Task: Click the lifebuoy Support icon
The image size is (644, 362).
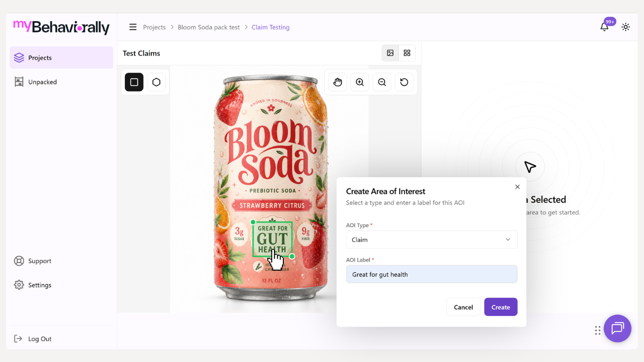Action: (19, 261)
